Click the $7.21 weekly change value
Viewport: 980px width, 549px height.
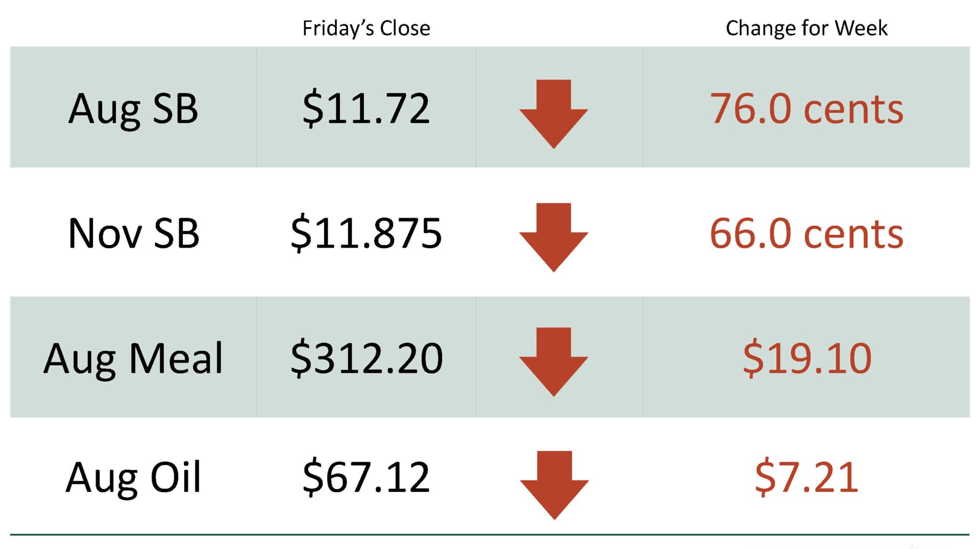pos(806,478)
